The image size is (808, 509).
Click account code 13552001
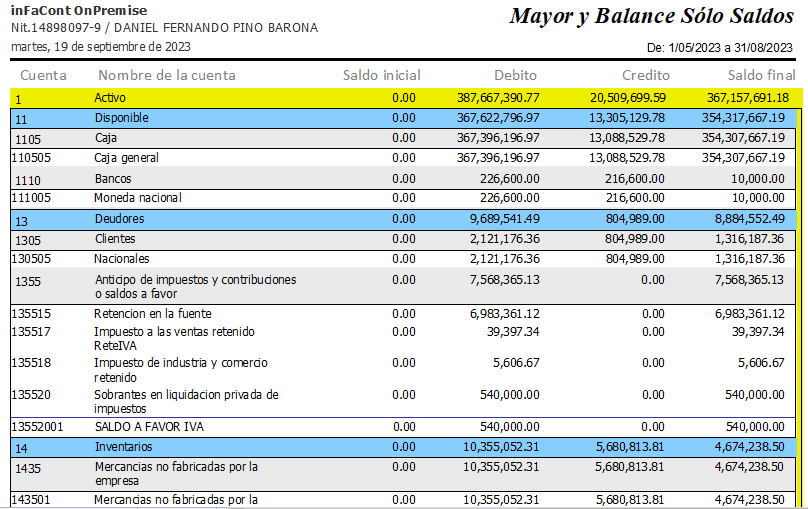[37, 427]
